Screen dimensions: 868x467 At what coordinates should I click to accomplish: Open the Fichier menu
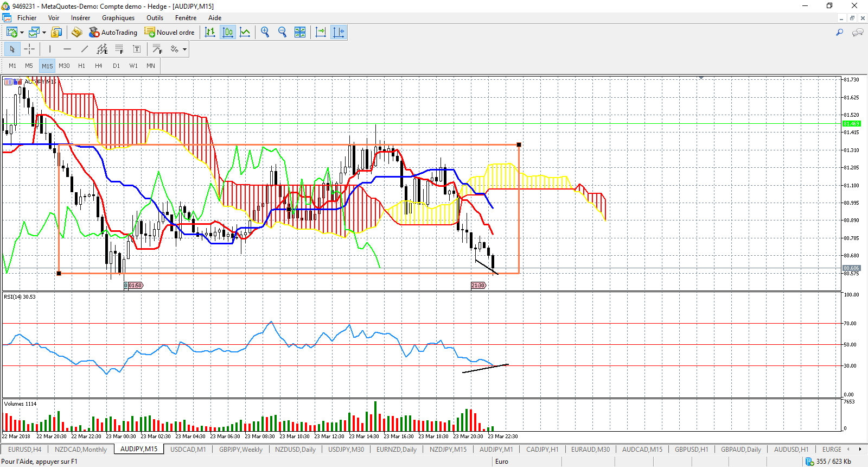27,18
